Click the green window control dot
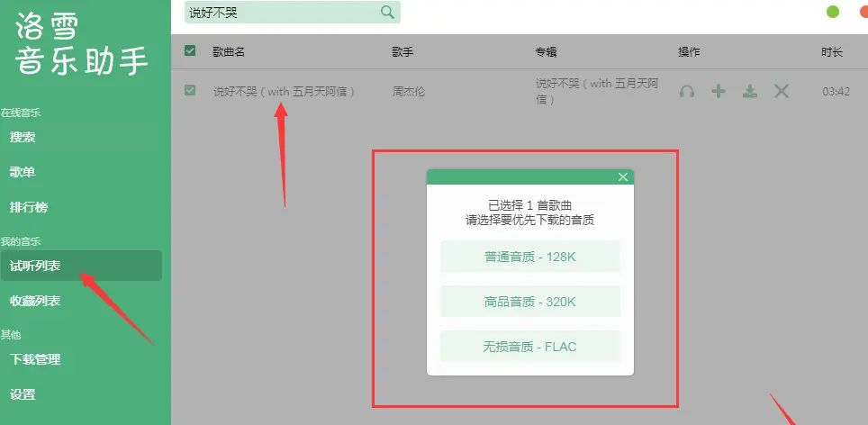The width and height of the screenshot is (868, 425). (x=833, y=12)
